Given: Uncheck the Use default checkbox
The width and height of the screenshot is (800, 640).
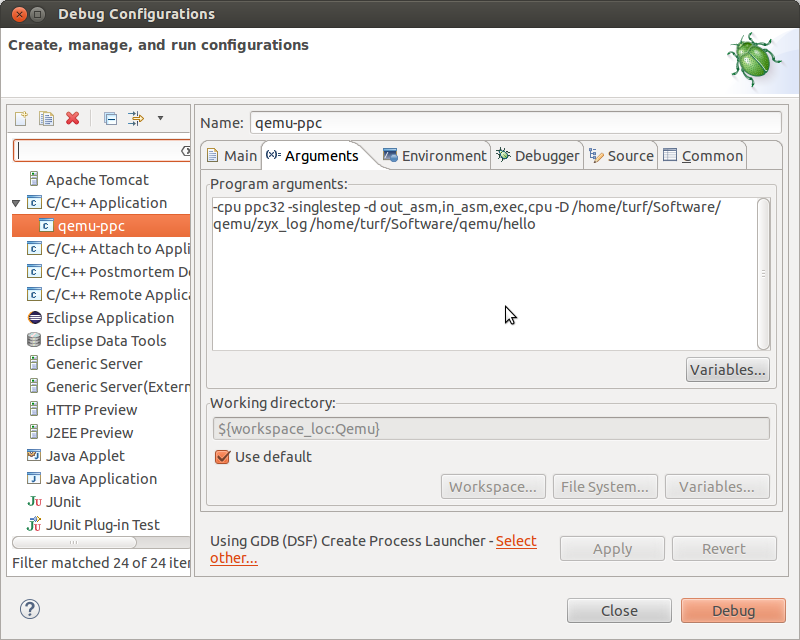Looking at the screenshot, I should pos(222,457).
